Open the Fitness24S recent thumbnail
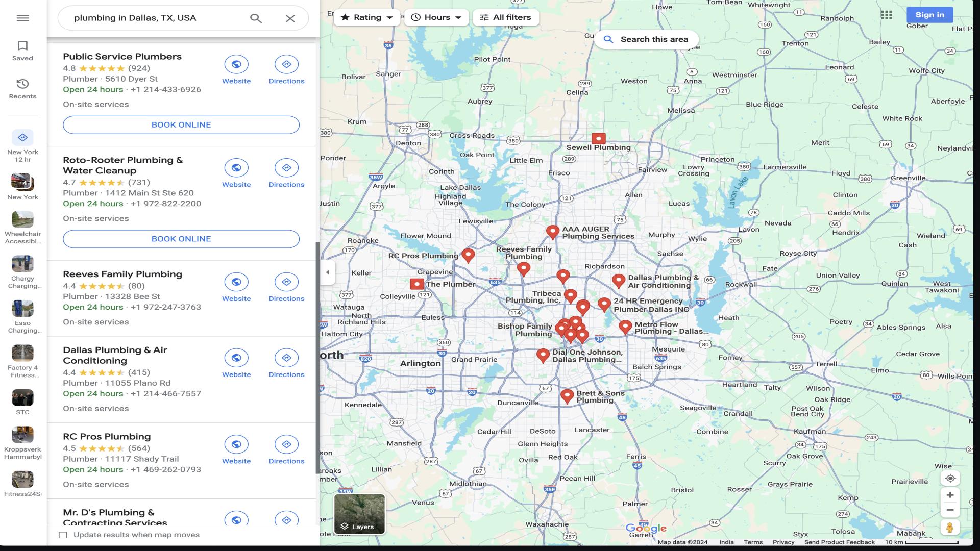Viewport: 980px width, 551px height. (x=22, y=484)
